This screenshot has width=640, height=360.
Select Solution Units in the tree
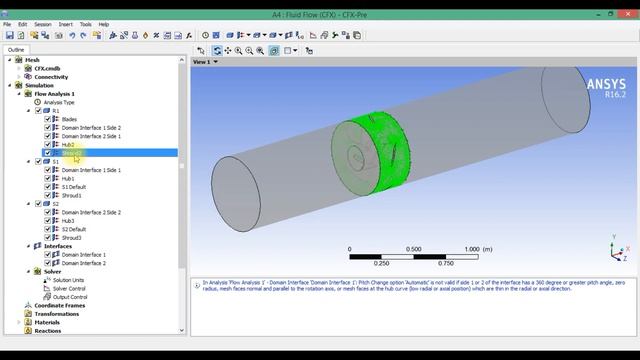click(68, 280)
